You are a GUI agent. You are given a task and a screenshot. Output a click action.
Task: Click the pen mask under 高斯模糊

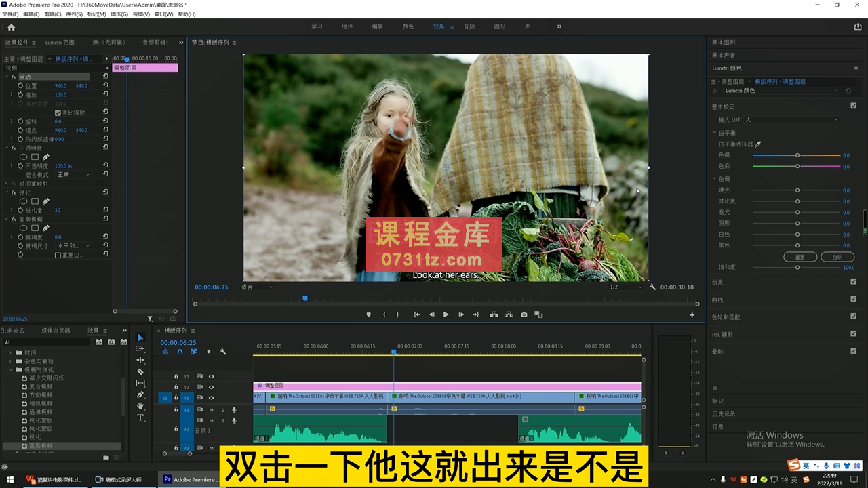click(x=46, y=228)
